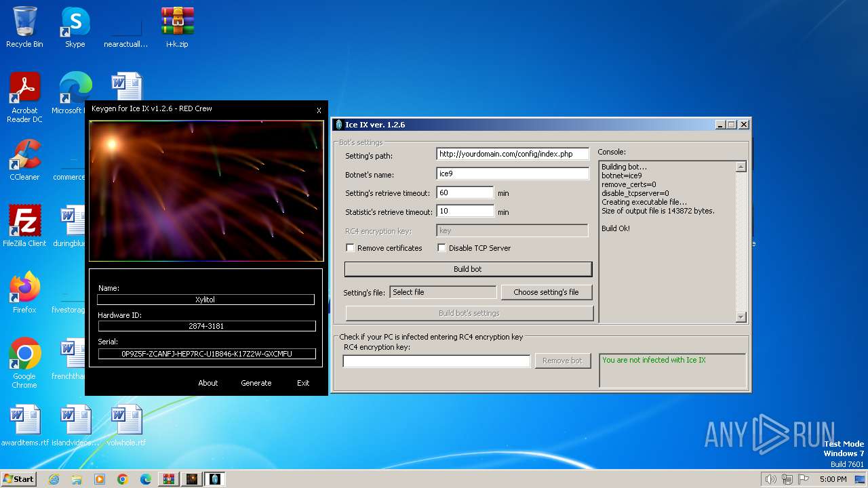Select the Skype desktop shortcut
This screenshot has width=868, height=488.
75,28
